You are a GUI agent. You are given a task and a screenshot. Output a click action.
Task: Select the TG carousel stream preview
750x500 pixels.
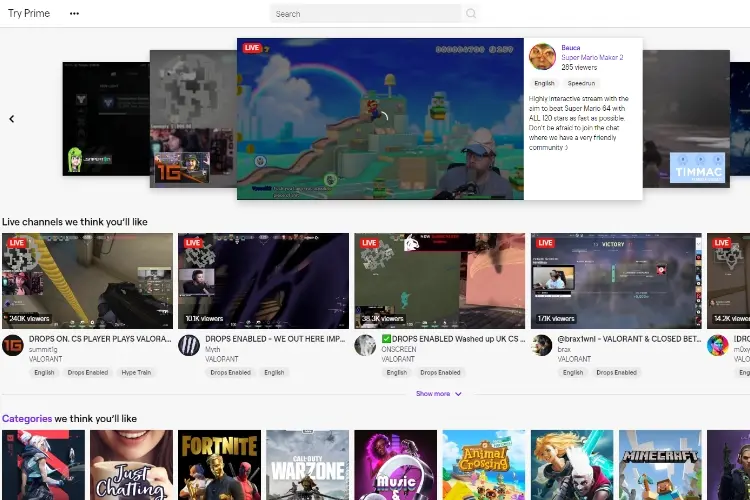[x=193, y=119]
